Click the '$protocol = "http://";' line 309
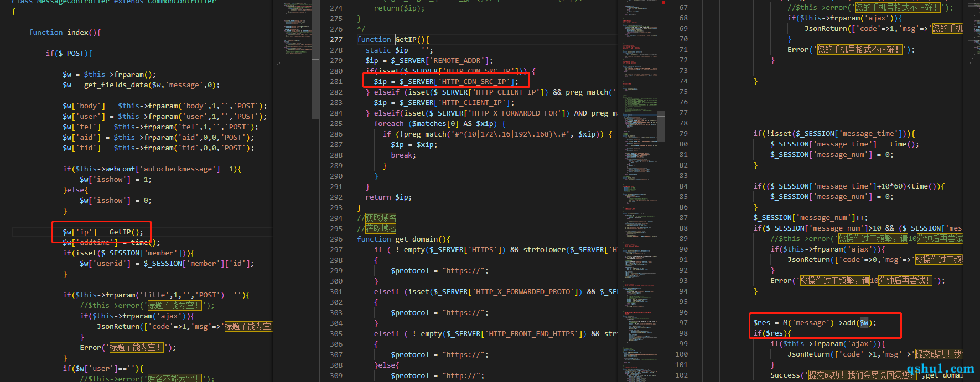The width and height of the screenshot is (980, 382). [x=437, y=375]
